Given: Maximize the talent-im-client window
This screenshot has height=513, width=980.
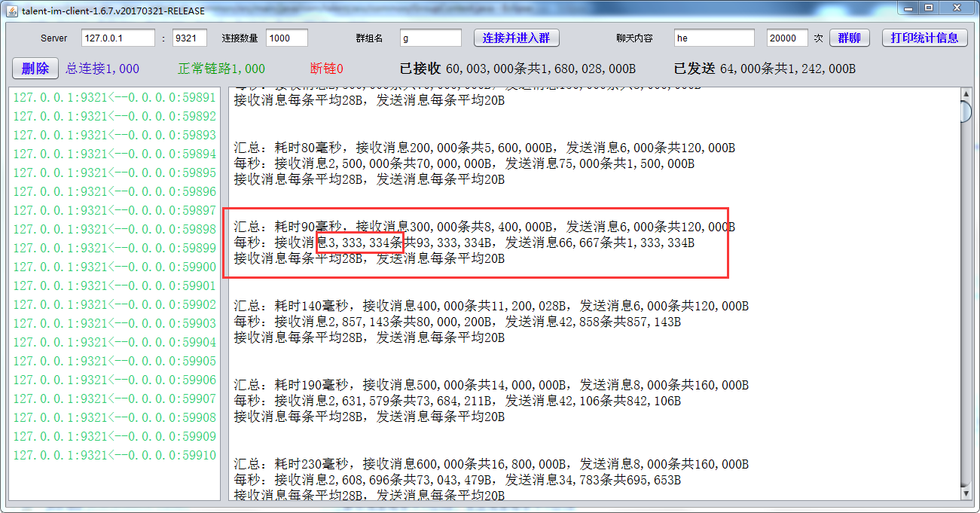Looking at the screenshot, I should click(x=929, y=8).
